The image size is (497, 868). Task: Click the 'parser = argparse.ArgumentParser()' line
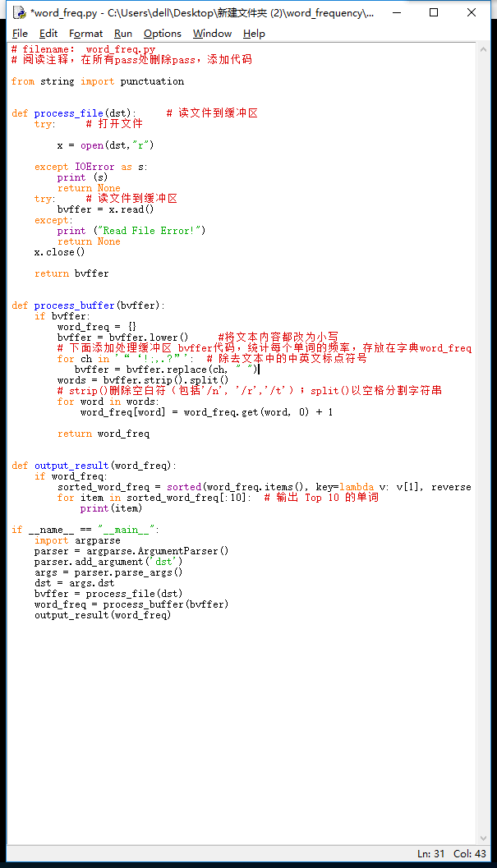click(131, 551)
